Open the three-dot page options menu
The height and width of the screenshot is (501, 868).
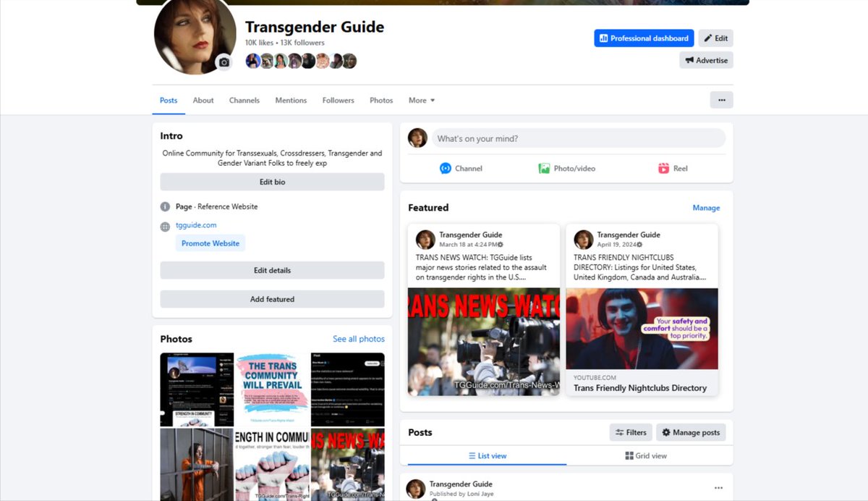(721, 100)
